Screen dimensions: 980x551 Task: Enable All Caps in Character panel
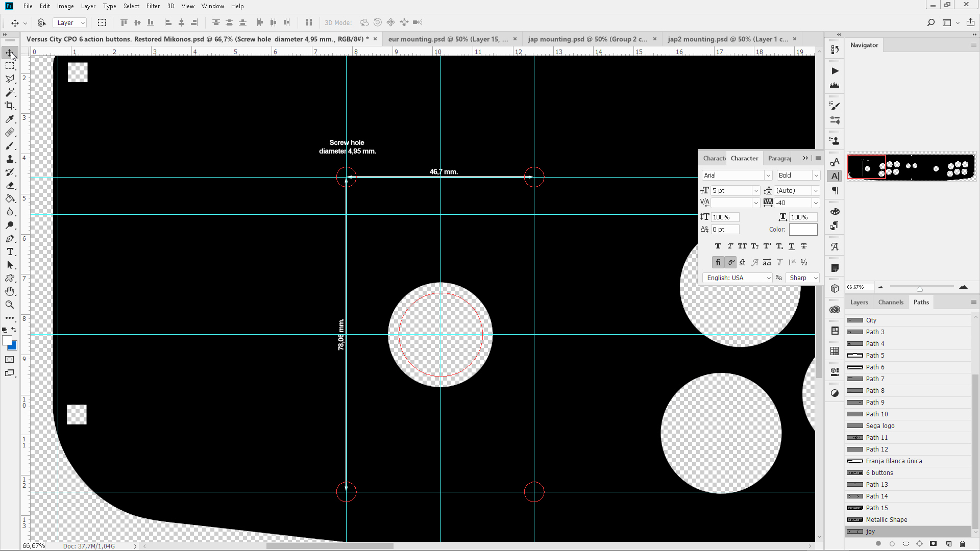[x=743, y=246]
